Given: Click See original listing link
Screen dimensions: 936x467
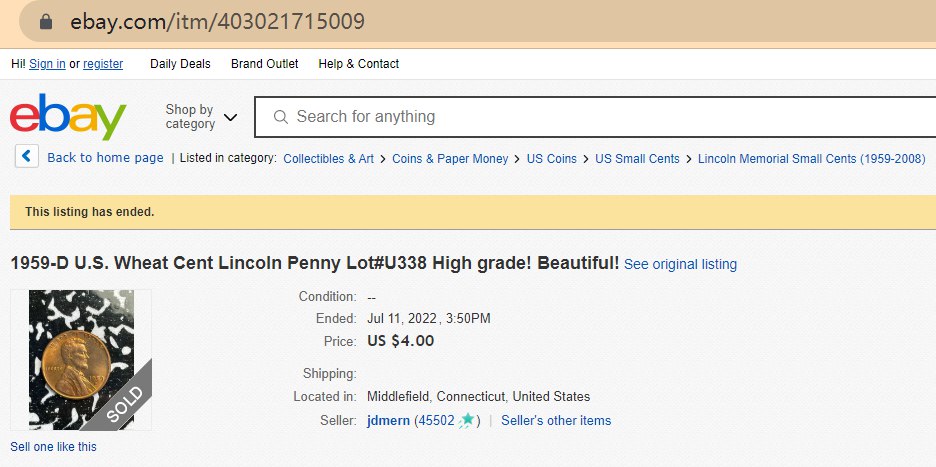Looking at the screenshot, I should tap(680, 265).
